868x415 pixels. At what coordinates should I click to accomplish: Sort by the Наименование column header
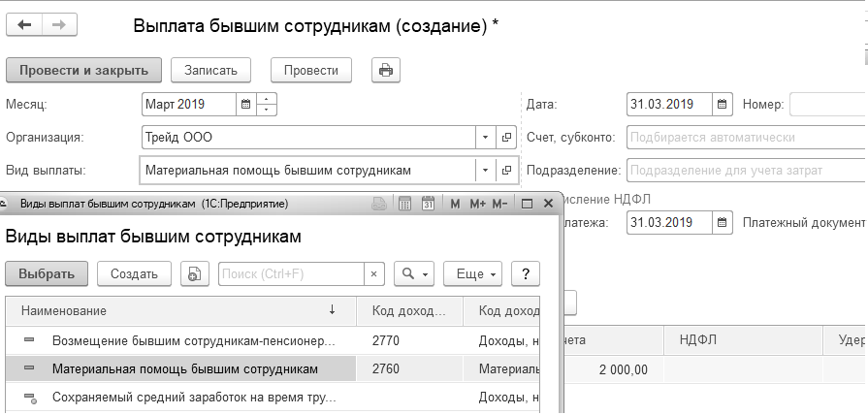pos(180,311)
